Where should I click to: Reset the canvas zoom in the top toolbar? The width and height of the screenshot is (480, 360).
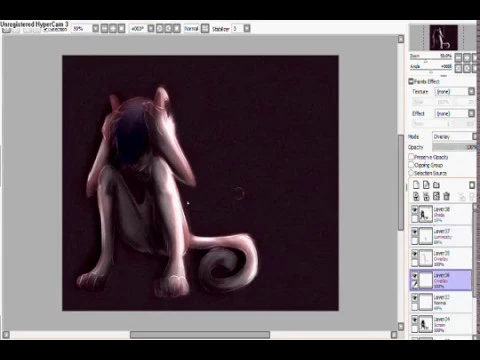[122, 29]
